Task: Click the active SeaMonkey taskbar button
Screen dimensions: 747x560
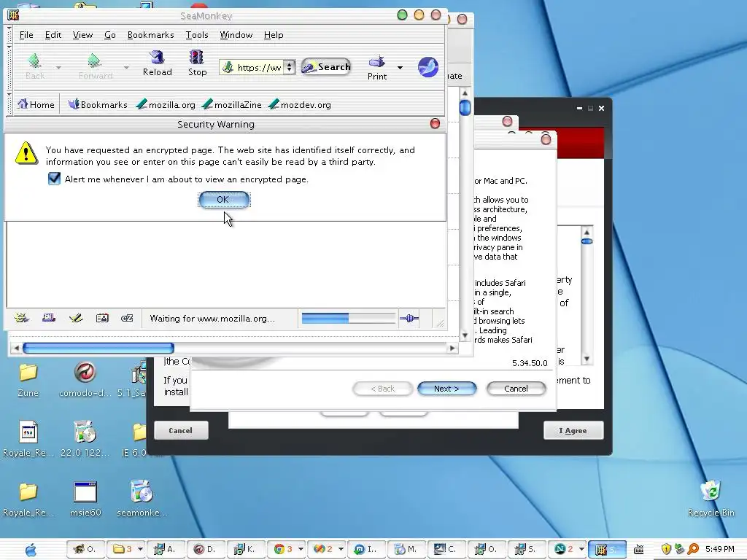Action: click(x=606, y=549)
